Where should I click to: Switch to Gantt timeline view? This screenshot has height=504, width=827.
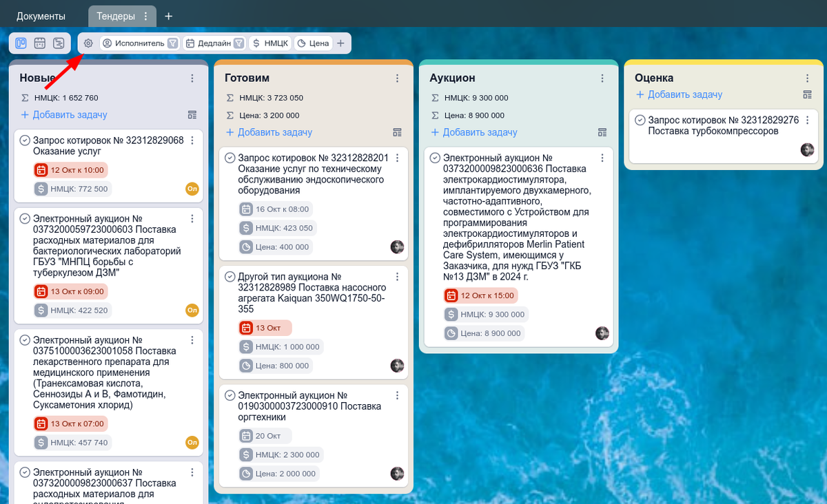click(x=59, y=43)
